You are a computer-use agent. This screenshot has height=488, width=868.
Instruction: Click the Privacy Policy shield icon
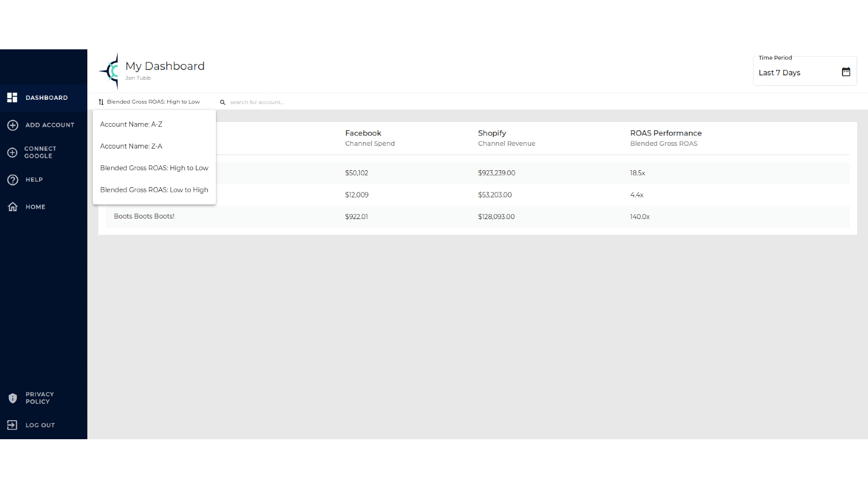coord(12,398)
